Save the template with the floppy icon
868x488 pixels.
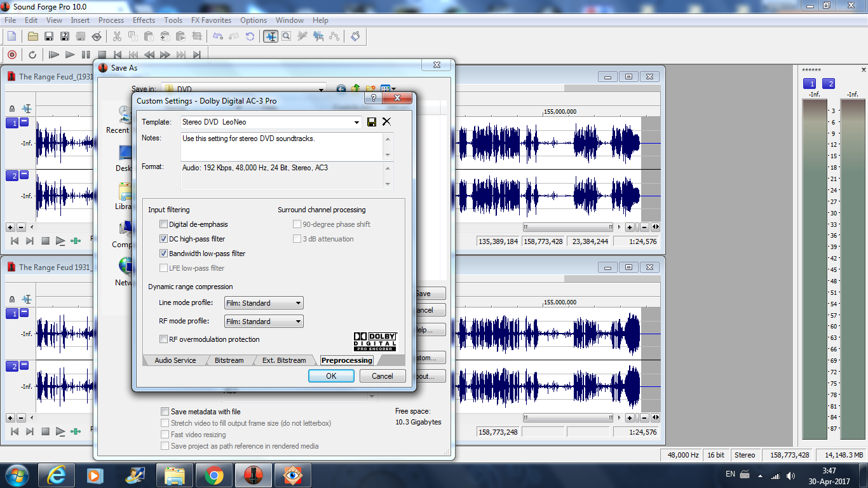372,122
